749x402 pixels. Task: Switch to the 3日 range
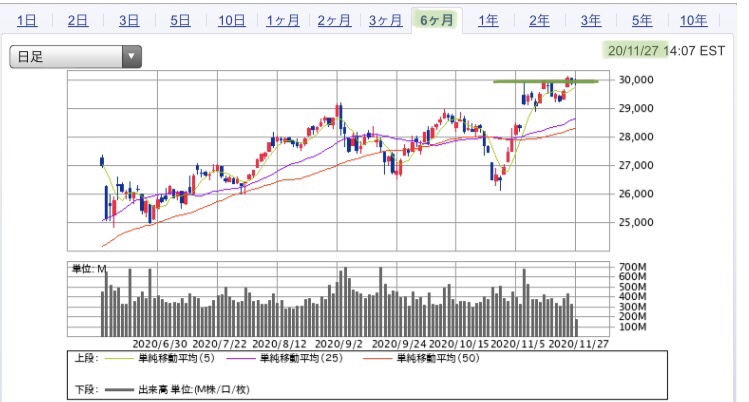[x=129, y=21]
